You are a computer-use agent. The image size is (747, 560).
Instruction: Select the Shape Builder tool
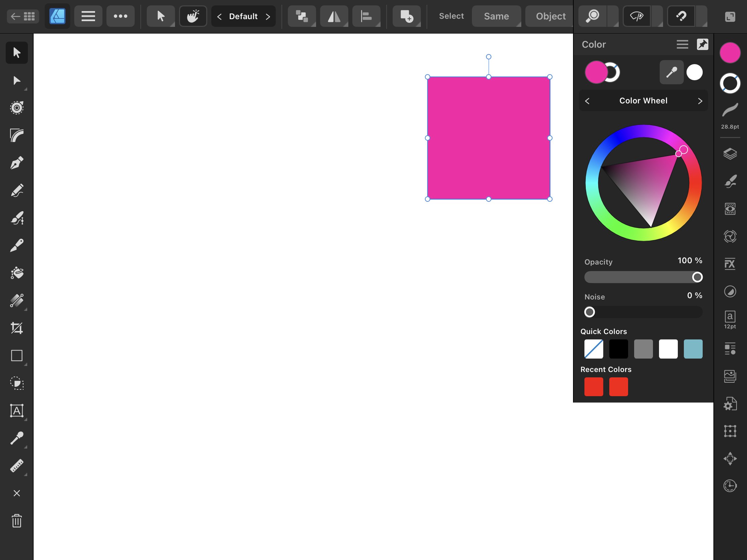pyautogui.click(x=16, y=383)
